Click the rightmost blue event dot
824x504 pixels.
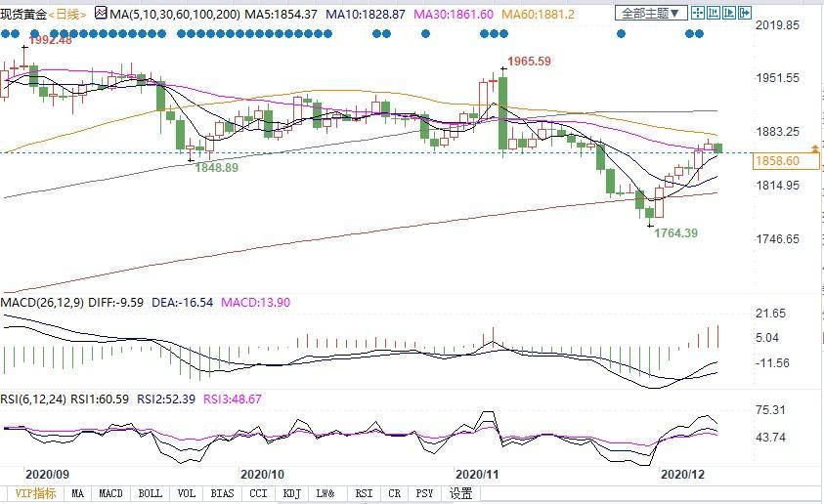[699, 32]
